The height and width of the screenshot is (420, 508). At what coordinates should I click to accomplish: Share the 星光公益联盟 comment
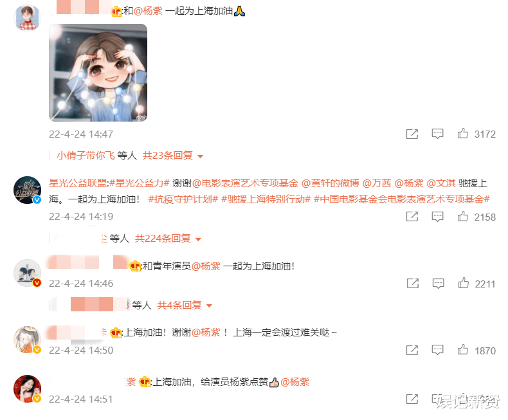(412, 217)
